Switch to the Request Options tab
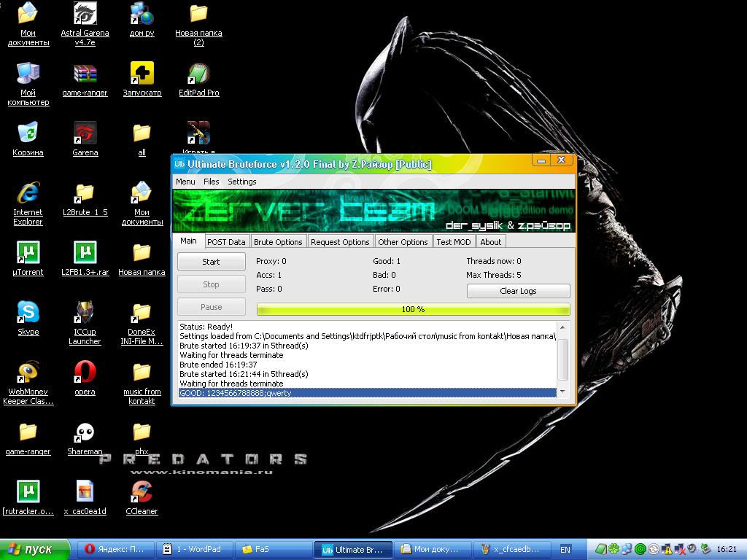The height and width of the screenshot is (560, 747). point(340,242)
